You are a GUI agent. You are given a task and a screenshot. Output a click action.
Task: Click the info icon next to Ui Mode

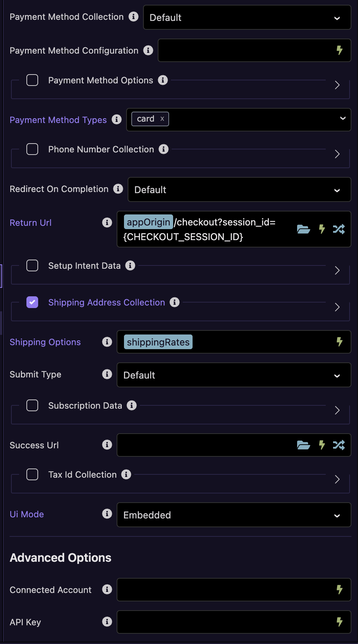click(x=107, y=514)
